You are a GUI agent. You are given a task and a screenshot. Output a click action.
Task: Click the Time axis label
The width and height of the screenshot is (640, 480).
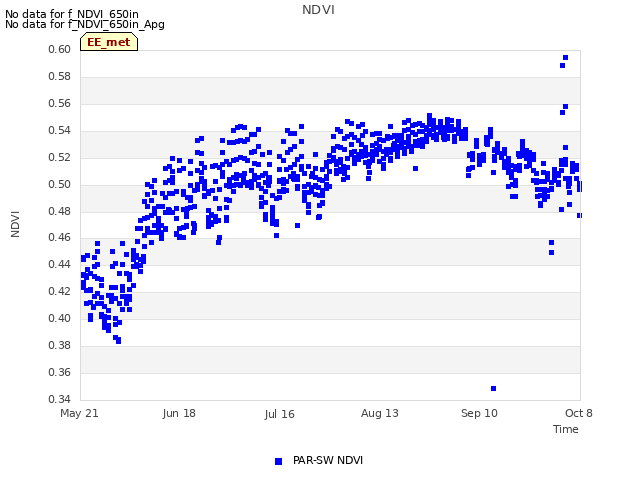pyautogui.click(x=566, y=429)
